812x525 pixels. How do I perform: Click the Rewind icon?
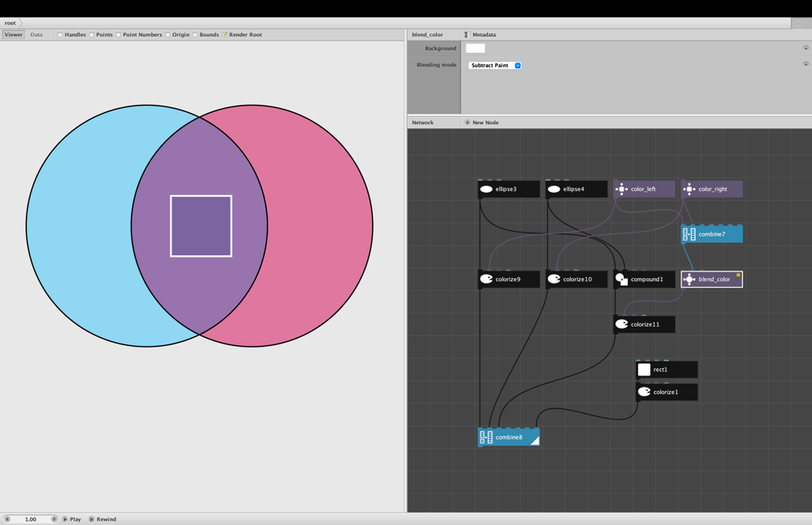pos(92,519)
